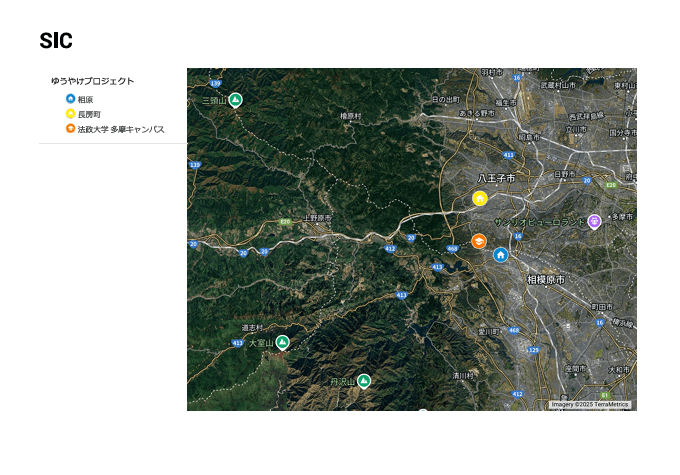Viewport: 680px width, 475px height.
Task: Click yellow icon beside 長房町 in legend
Action: click(x=70, y=114)
